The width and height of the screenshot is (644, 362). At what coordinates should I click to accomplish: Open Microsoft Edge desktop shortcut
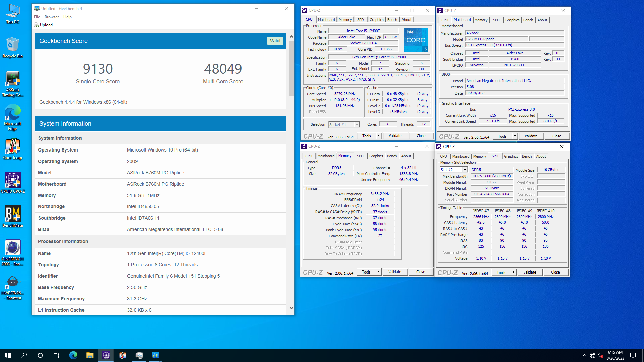(x=13, y=117)
